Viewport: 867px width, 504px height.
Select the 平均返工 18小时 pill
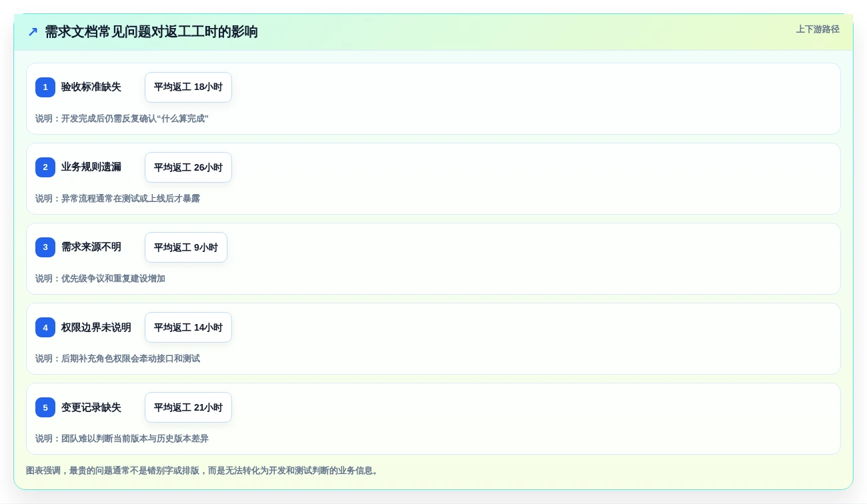[188, 87]
